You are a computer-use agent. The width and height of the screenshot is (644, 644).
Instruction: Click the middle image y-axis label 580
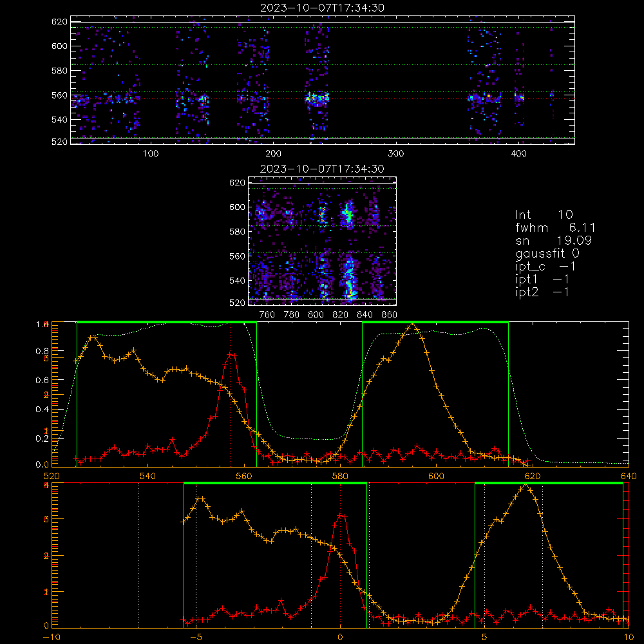coord(237,232)
